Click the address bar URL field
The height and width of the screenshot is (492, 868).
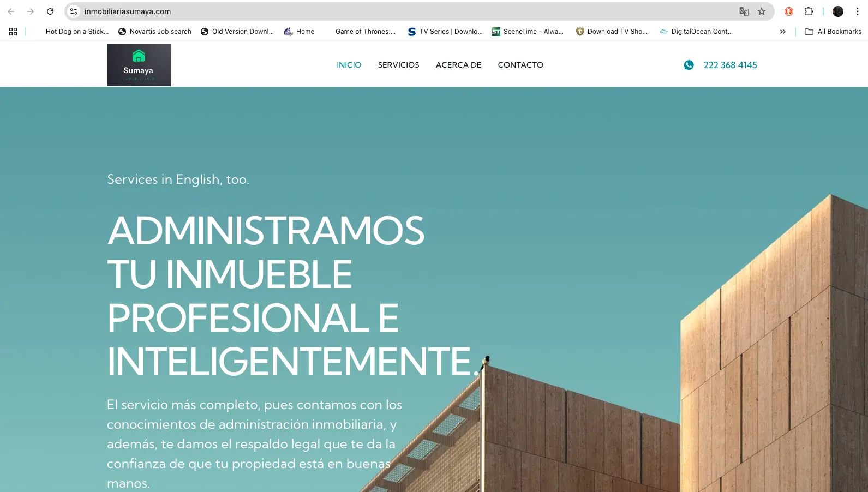coord(382,11)
